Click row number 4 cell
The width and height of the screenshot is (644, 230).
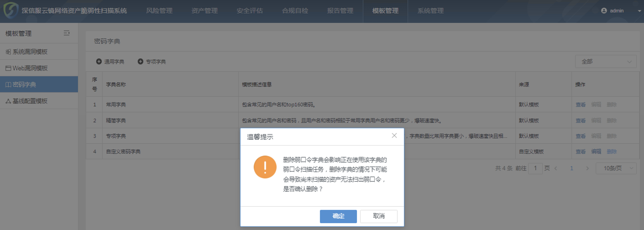(95, 152)
